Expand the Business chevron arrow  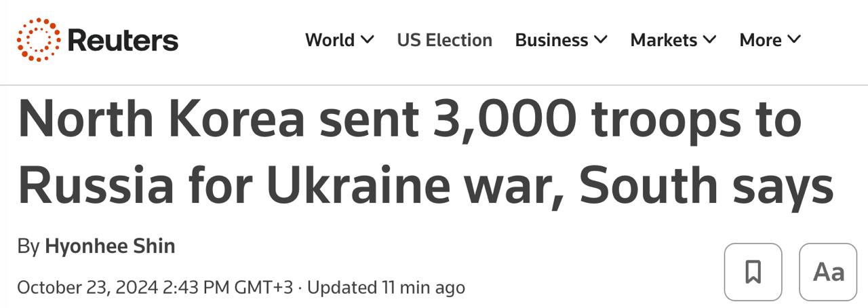point(601,40)
